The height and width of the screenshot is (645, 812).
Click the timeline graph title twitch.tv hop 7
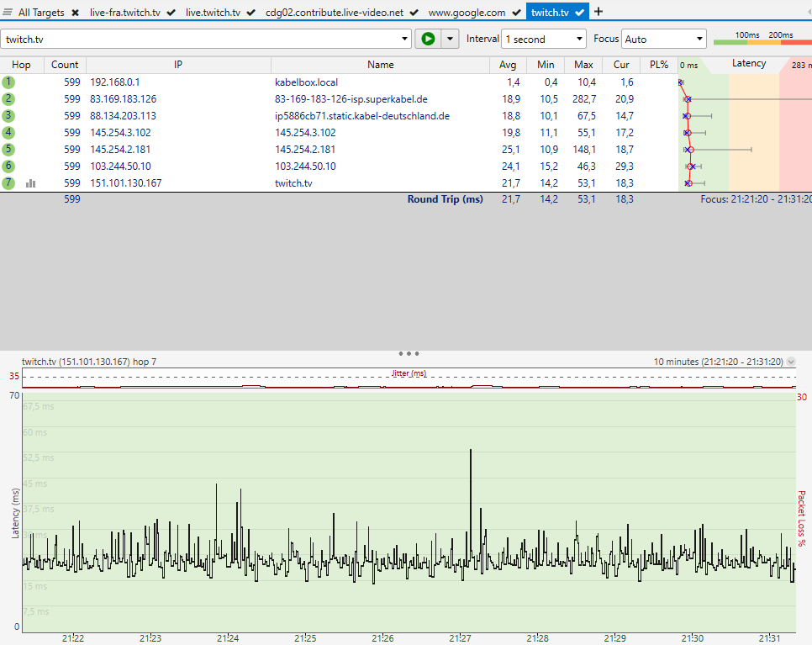pyautogui.click(x=89, y=362)
